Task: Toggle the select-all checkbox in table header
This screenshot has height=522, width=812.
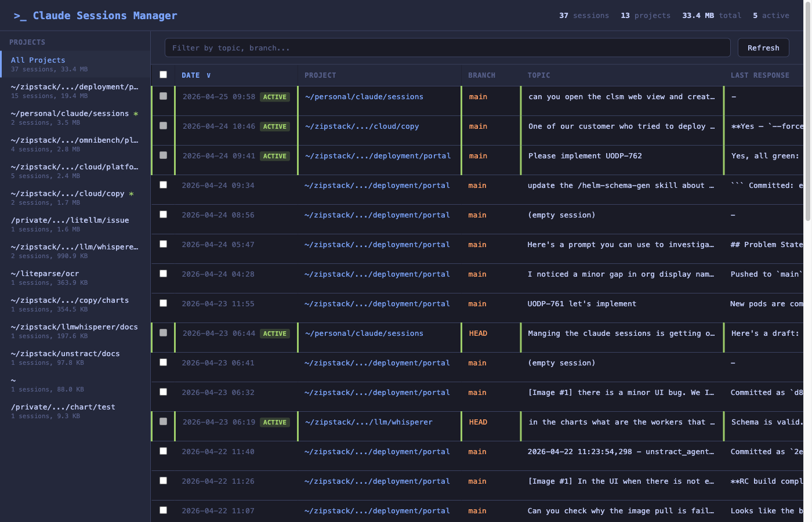Action: coord(163,75)
